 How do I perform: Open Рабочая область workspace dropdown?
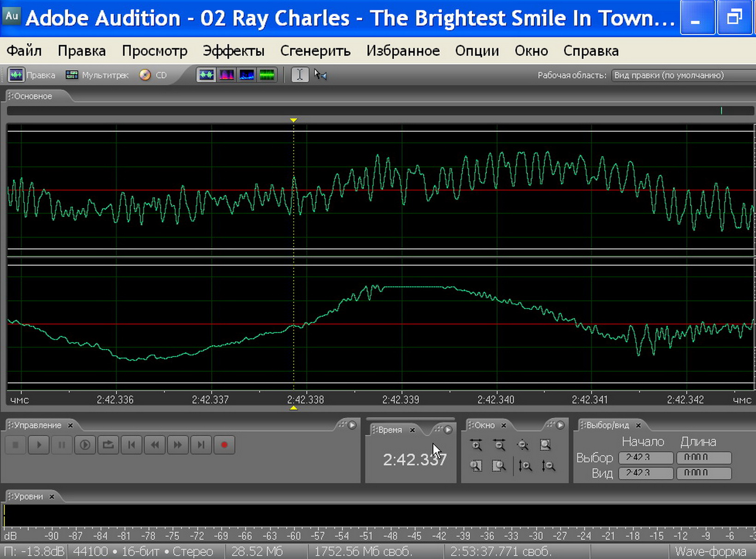point(683,75)
